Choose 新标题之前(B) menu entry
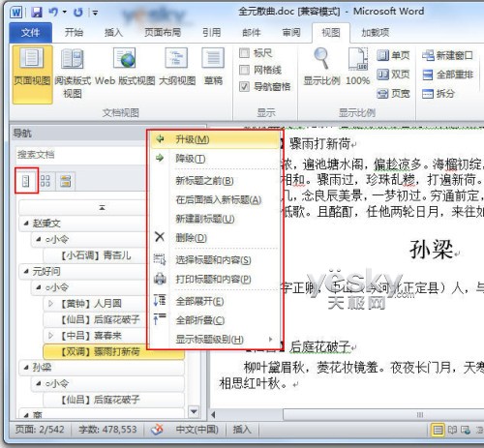484x448 pixels. pos(215,181)
